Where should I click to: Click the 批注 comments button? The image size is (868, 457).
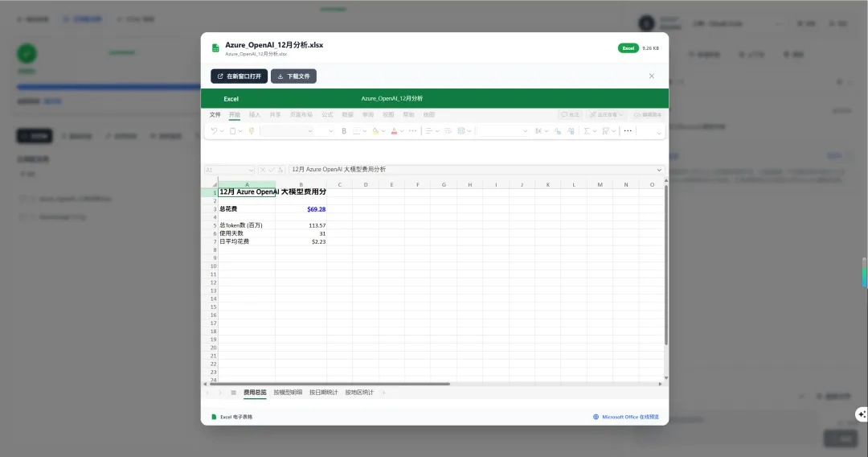coord(570,115)
